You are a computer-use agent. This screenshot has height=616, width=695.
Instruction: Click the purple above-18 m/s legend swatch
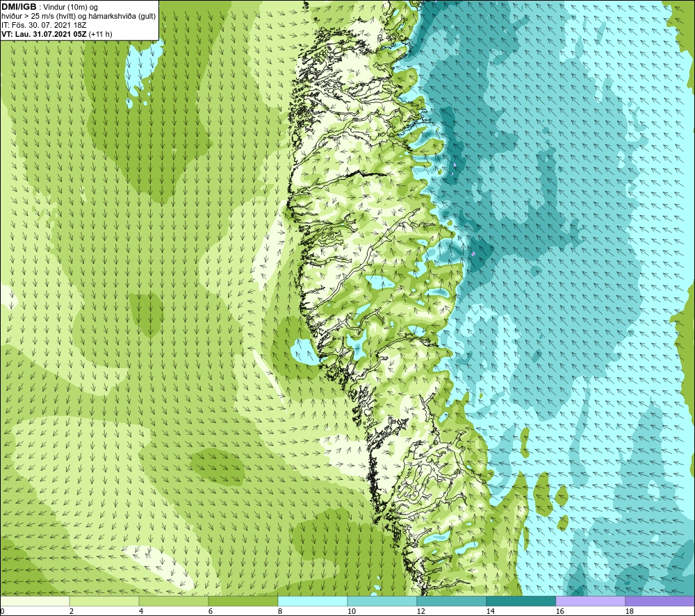tap(660, 601)
